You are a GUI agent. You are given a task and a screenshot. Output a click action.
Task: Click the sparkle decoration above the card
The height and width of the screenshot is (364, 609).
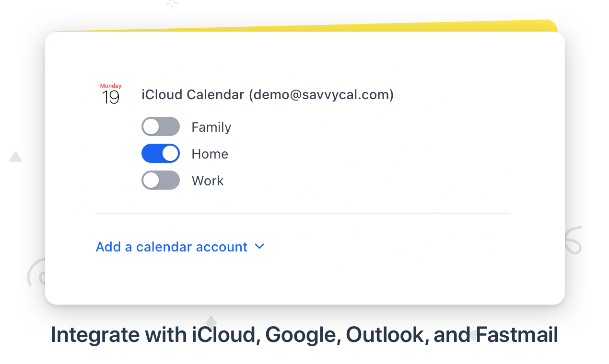click(x=172, y=3)
